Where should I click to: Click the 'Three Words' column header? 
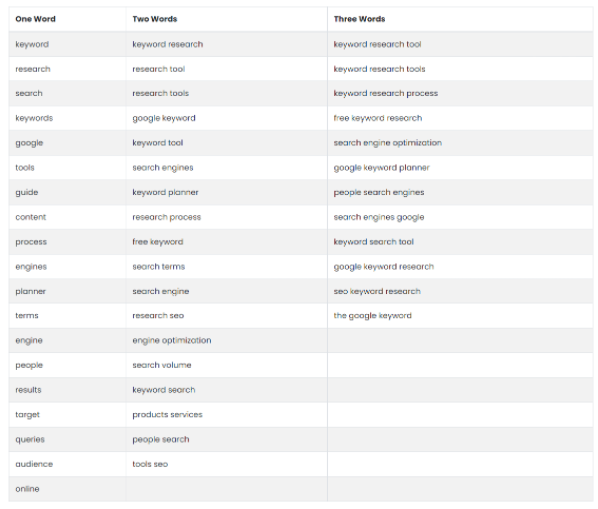point(359,19)
